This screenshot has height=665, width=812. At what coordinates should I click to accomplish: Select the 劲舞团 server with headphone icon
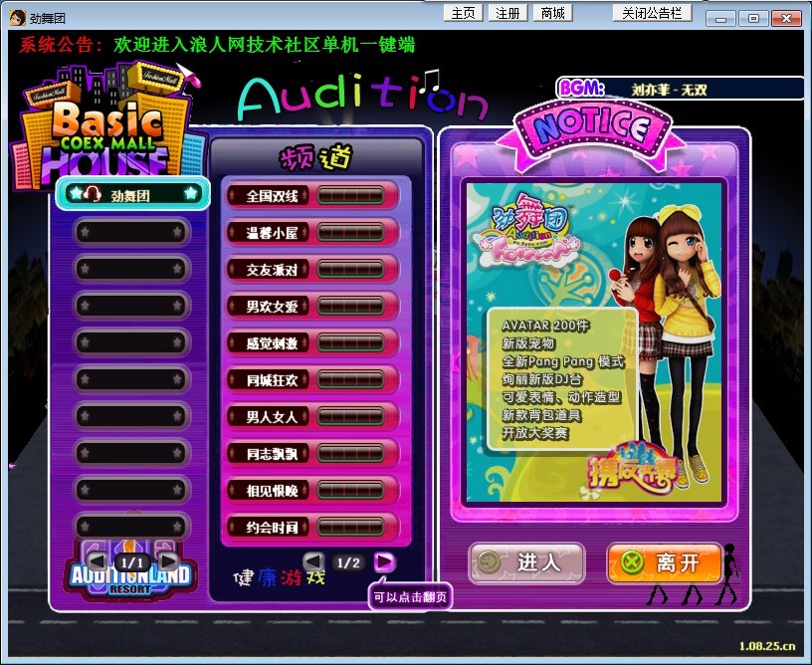click(130, 194)
